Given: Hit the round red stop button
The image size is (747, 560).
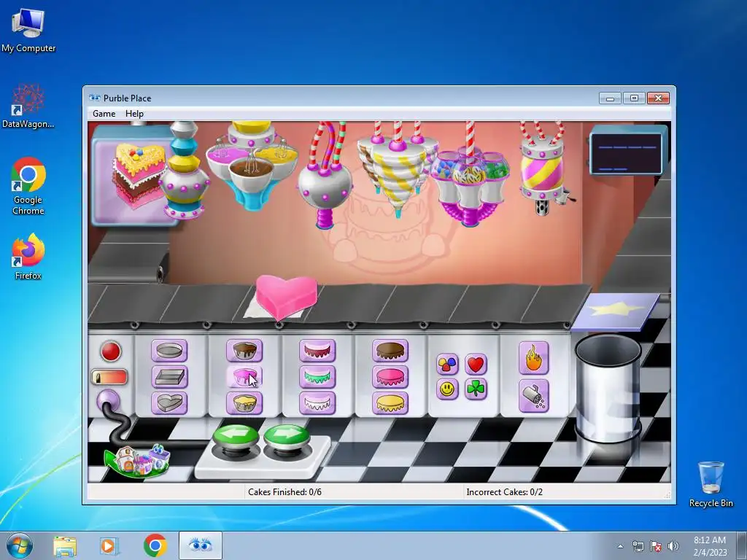Looking at the screenshot, I should click(111, 351).
